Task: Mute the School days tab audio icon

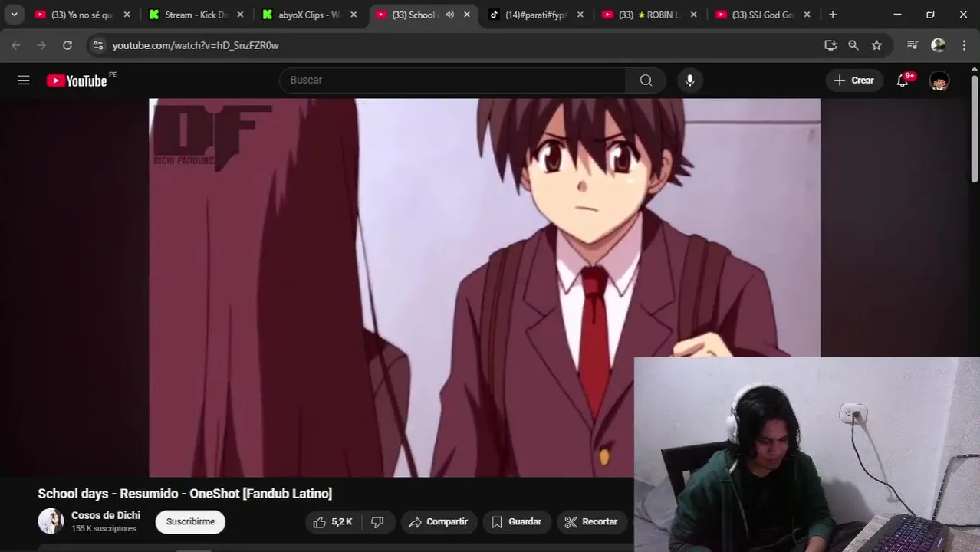Action: point(449,15)
